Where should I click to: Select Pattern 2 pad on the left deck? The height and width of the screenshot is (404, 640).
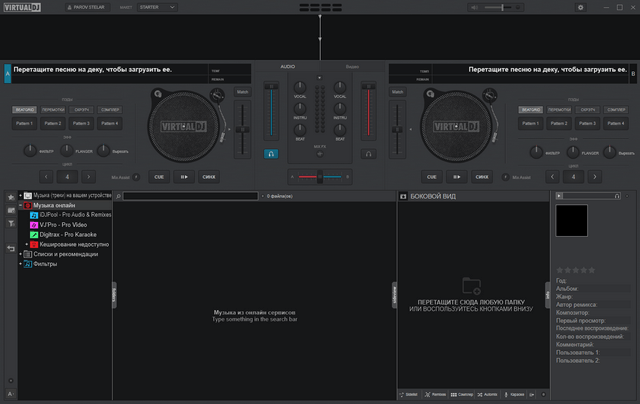pos(53,123)
